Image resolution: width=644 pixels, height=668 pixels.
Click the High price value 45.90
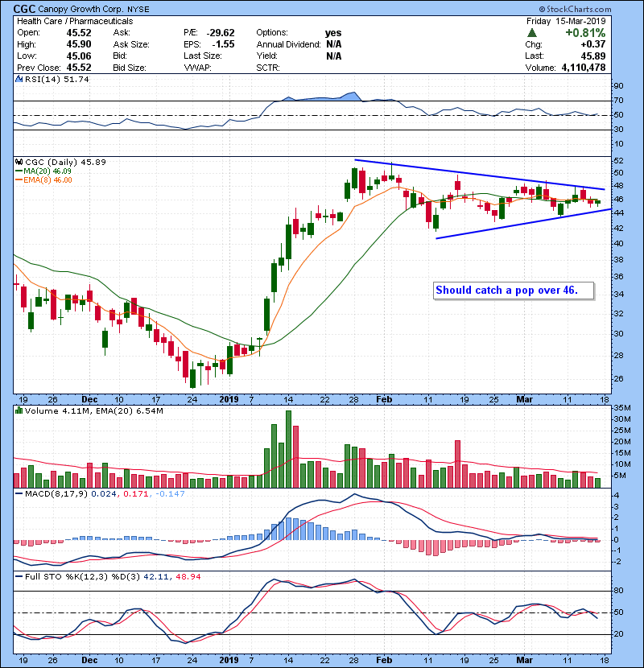(x=79, y=44)
